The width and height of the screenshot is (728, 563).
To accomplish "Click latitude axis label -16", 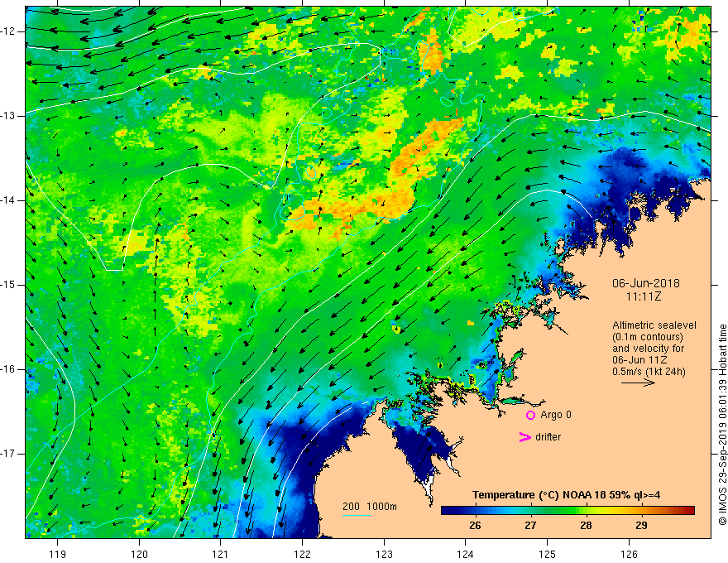I will click(8, 369).
